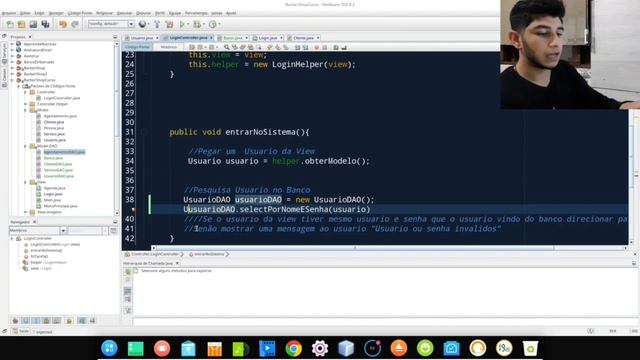Viewport: 640px width, 360px height.
Task: Expand the Controller.Helper package folder
Action: [26, 104]
